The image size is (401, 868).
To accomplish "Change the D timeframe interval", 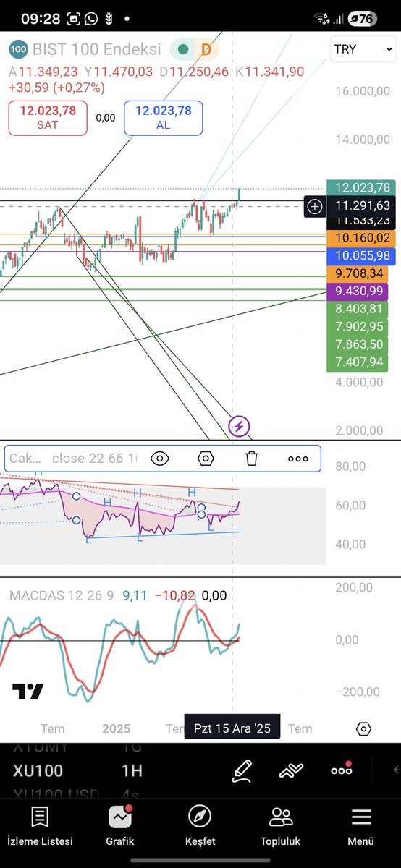I will coord(207,50).
